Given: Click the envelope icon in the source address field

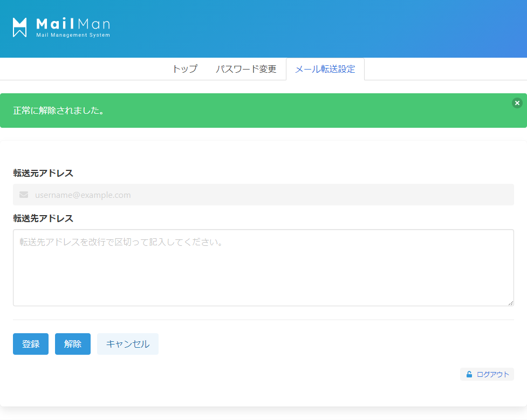Looking at the screenshot, I should [24, 195].
